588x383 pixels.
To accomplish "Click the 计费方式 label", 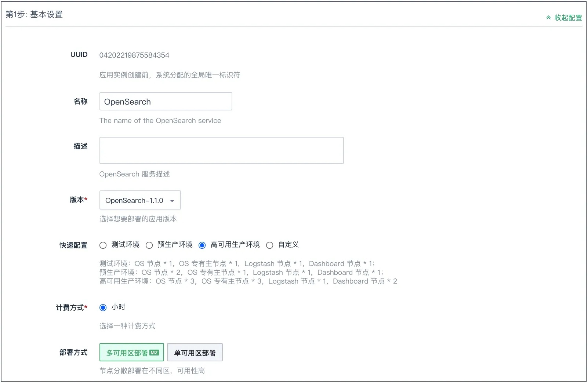I will [72, 307].
